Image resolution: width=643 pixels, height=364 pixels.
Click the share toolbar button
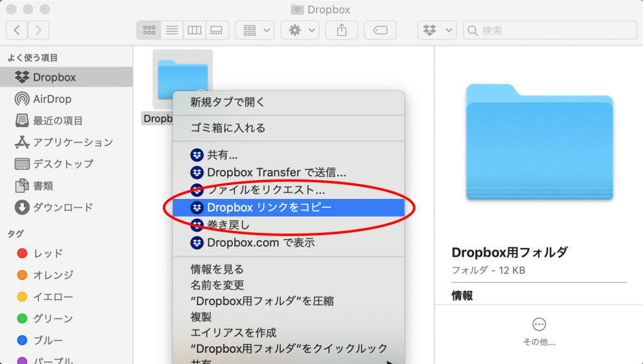(342, 30)
